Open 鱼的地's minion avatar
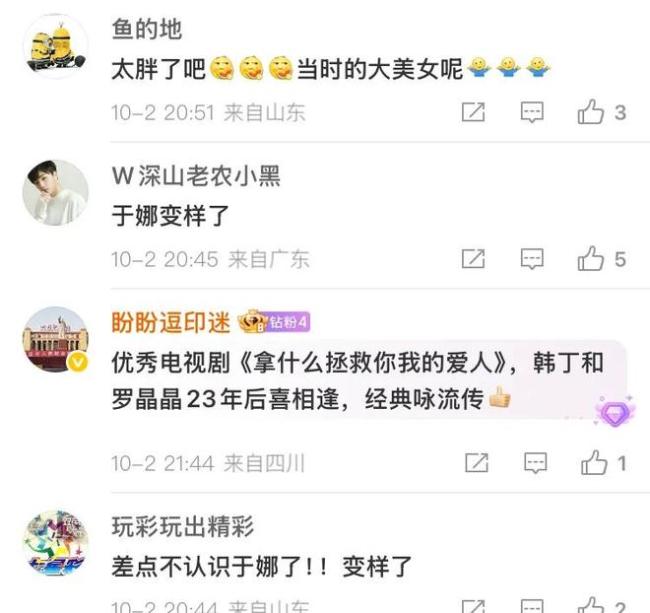Image resolution: width=650 pixels, height=613 pixels. point(56,46)
